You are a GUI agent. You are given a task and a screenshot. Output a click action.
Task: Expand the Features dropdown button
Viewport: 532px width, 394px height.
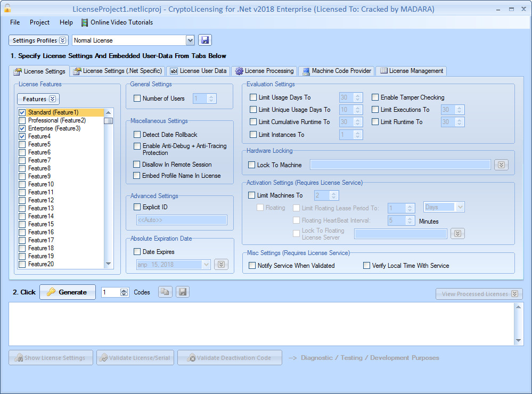pyautogui.click(x=38, y=99)
